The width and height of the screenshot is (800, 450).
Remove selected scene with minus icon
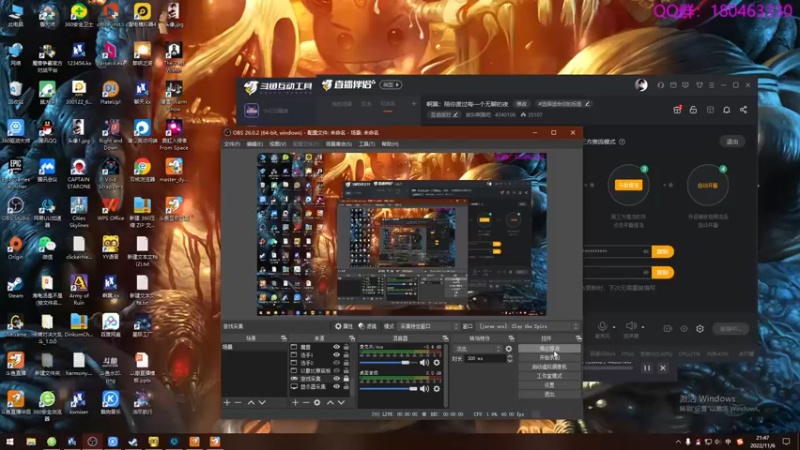pyautogui.click(x=238, y=403)
